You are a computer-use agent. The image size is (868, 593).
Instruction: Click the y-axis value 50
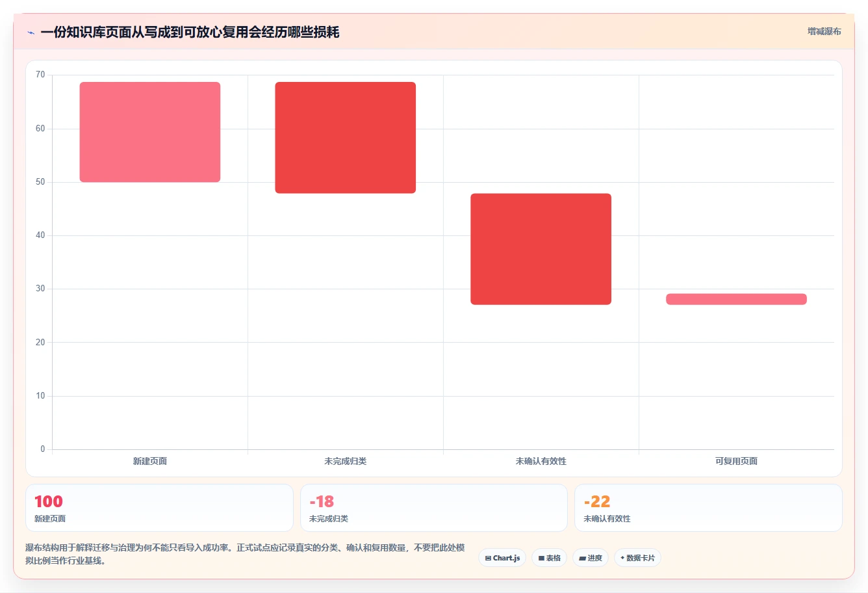click(x=40, y=182)
